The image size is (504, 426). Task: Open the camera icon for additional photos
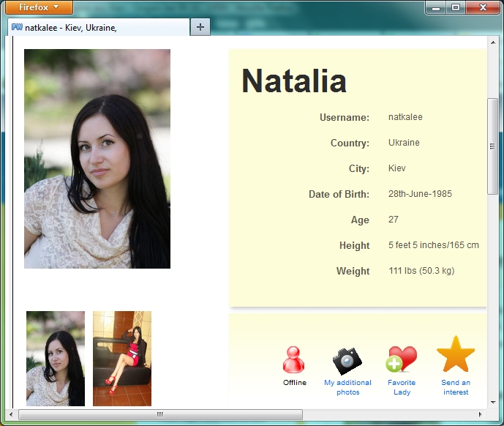click(x=347, y=361)
